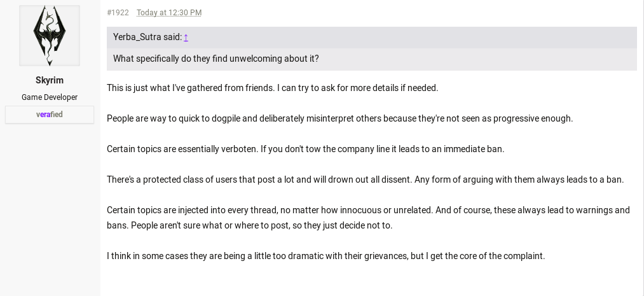Click the paragraph about people quick to dogpile
The height and width of the screenshot is (296, 644).
pyautogui.click(x=339, y=118)
